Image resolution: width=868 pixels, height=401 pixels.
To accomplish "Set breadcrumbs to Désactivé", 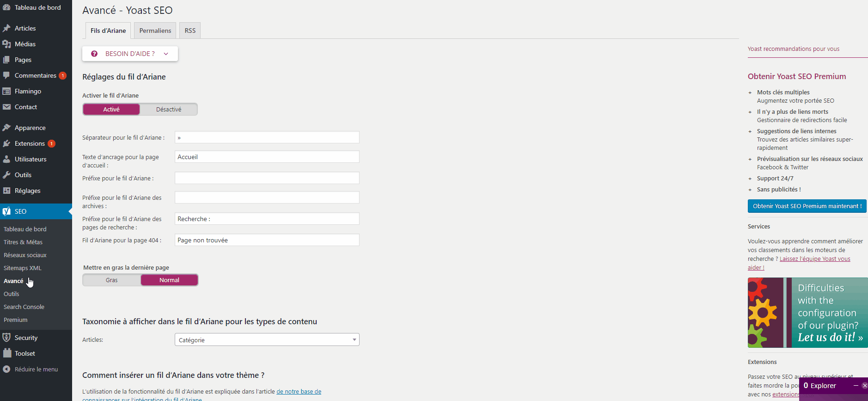I will (x=169, y=109).
